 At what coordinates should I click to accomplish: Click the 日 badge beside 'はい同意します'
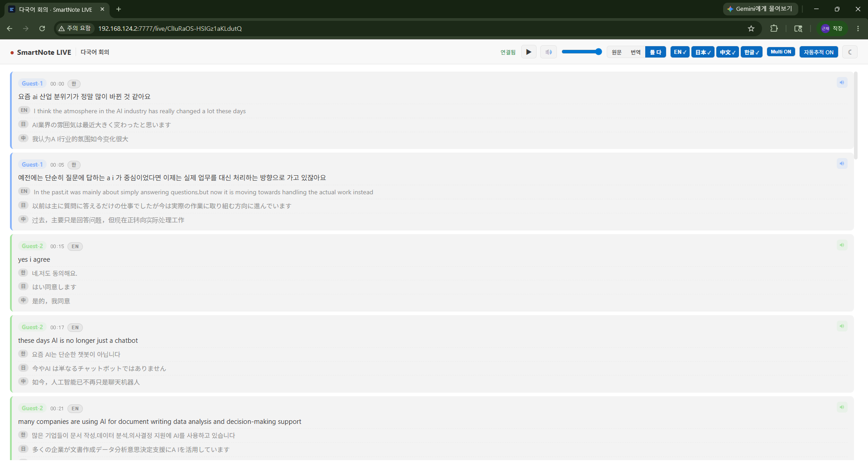pyautogui.click(x=23, y=286)
